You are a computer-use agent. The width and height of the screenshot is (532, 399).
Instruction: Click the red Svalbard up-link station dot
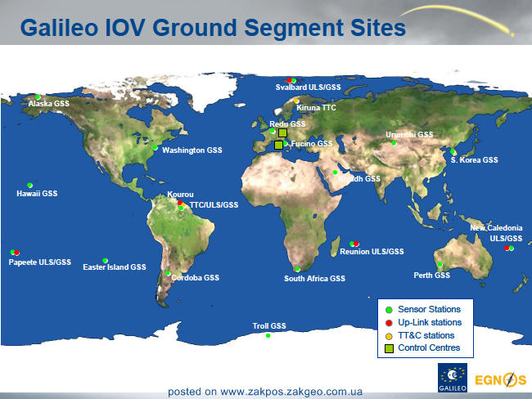[289, 80]
